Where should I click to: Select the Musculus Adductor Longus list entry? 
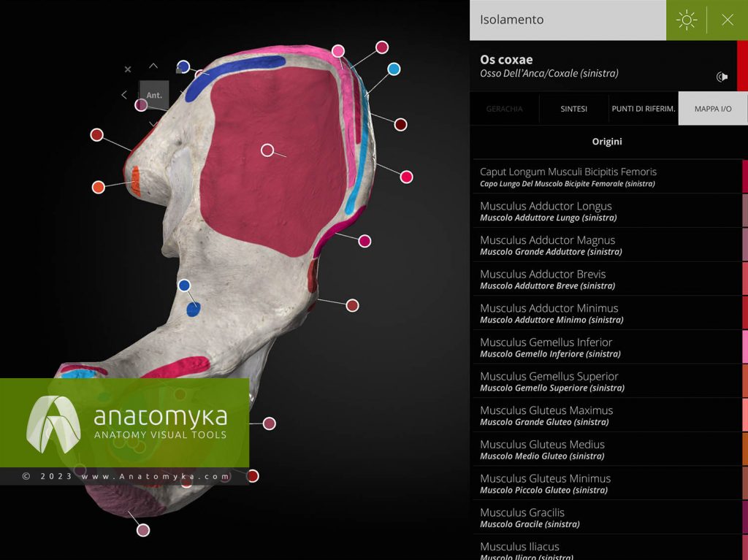[x=607, y=211]
